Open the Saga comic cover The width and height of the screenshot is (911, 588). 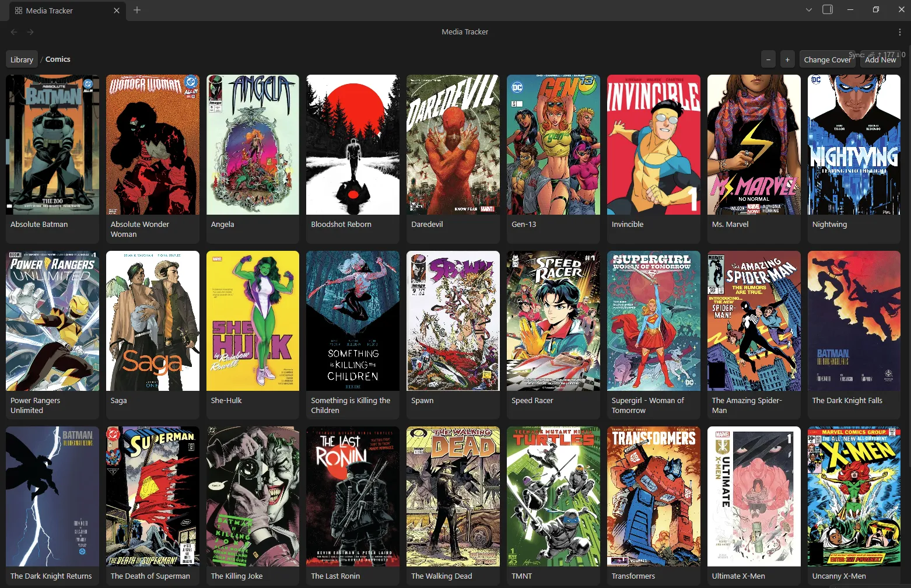153,321
